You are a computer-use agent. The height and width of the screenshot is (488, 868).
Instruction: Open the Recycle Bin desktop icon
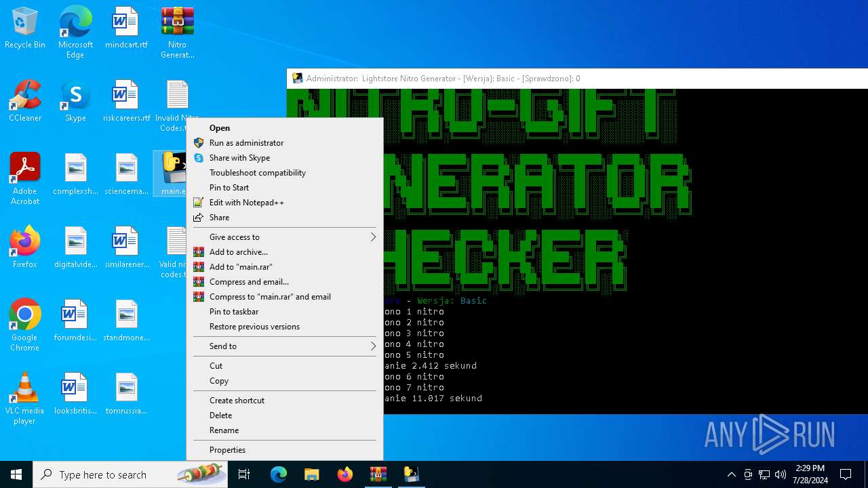pyautogui.click(x=25, y=28)
